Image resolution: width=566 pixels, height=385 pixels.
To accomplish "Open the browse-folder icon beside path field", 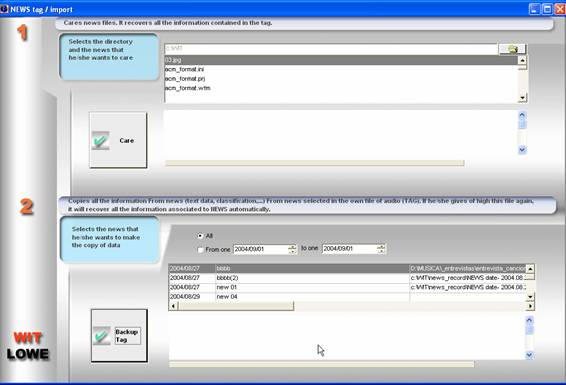I will point(512,49).
